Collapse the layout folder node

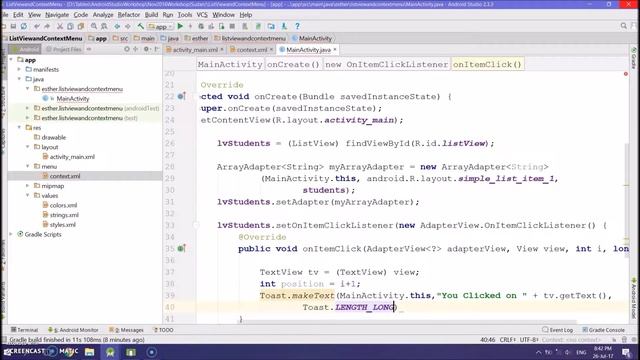coord(27,147)
